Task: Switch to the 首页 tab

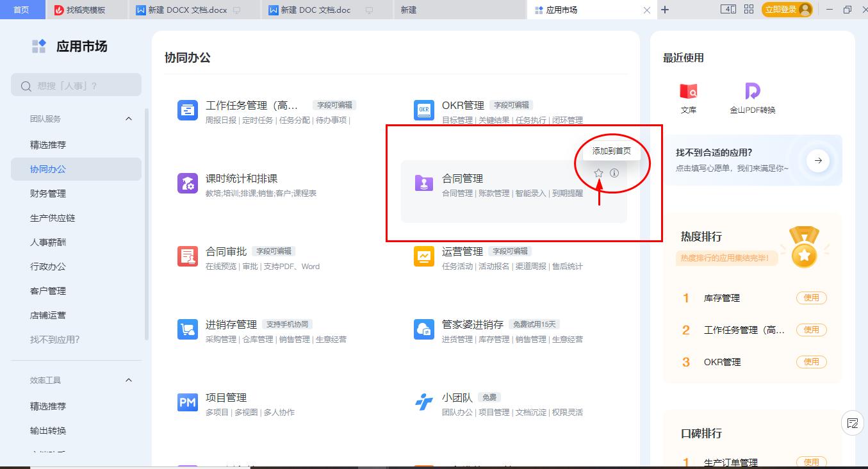Action: (22, 10)
